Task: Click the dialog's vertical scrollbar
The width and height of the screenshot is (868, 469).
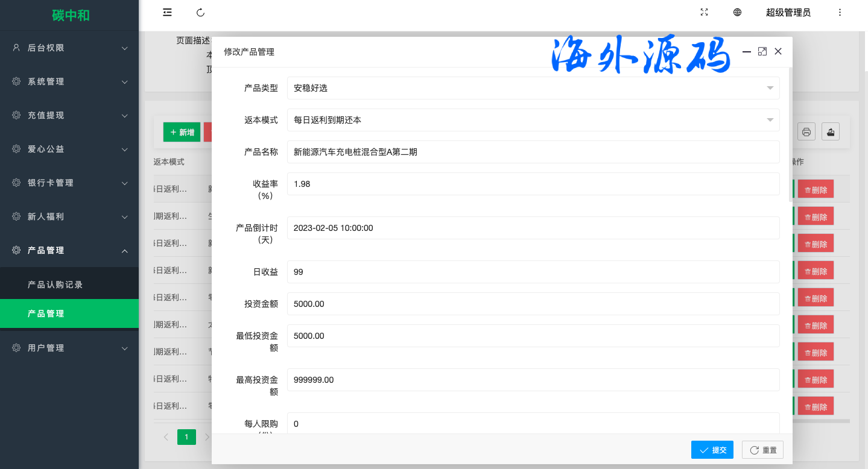Action: (x=790, y=133)
